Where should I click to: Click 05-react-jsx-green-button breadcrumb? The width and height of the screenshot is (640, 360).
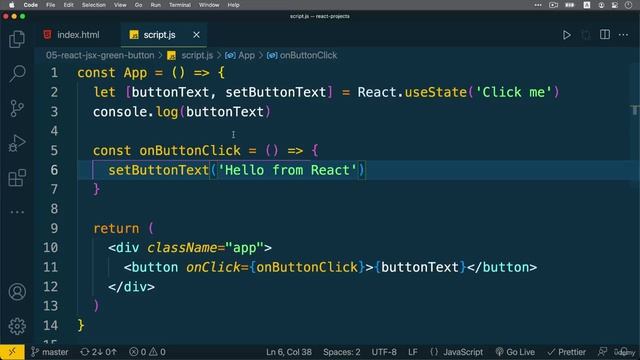[100, 56]
